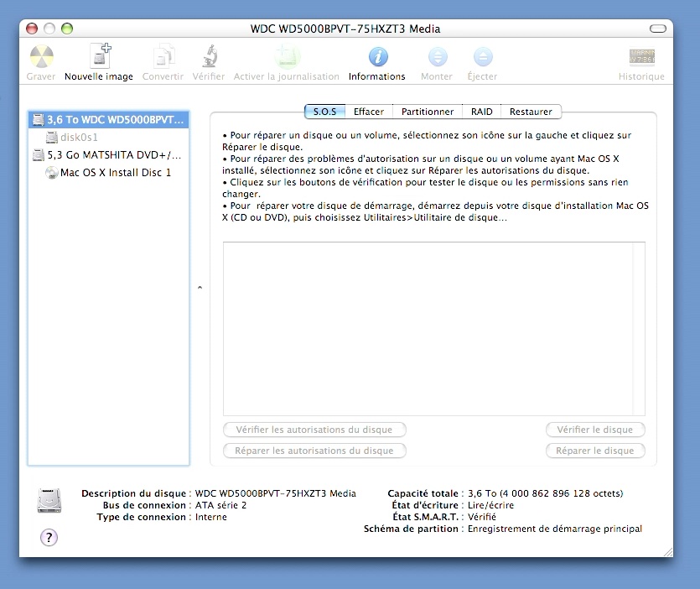Click the log area vertical scrollbar
The width and height of the screenshot is (700, 589).
coord(639,328)
